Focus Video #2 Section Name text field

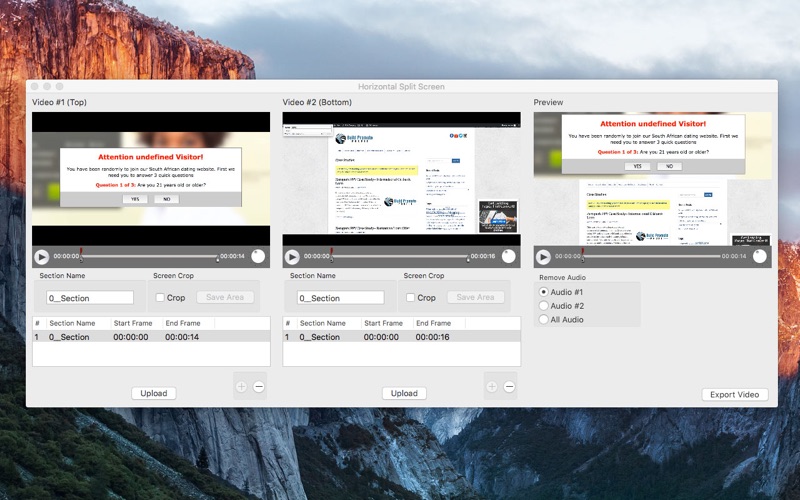[x=340, y=298]
